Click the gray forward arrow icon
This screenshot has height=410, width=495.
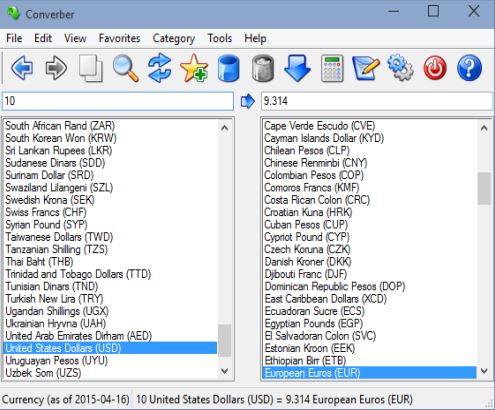tap(56, 68)
